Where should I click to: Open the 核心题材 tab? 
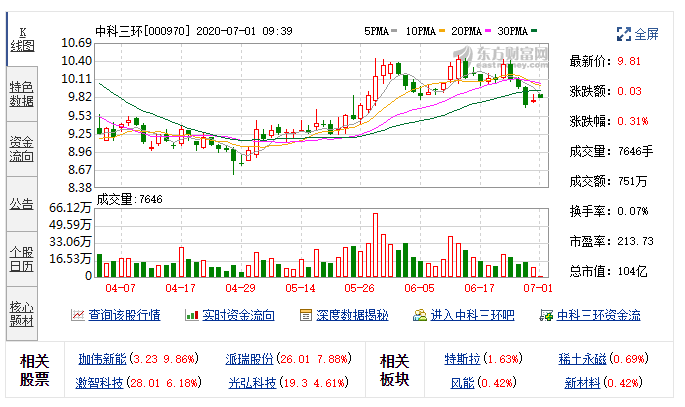(x=22, y=314)
